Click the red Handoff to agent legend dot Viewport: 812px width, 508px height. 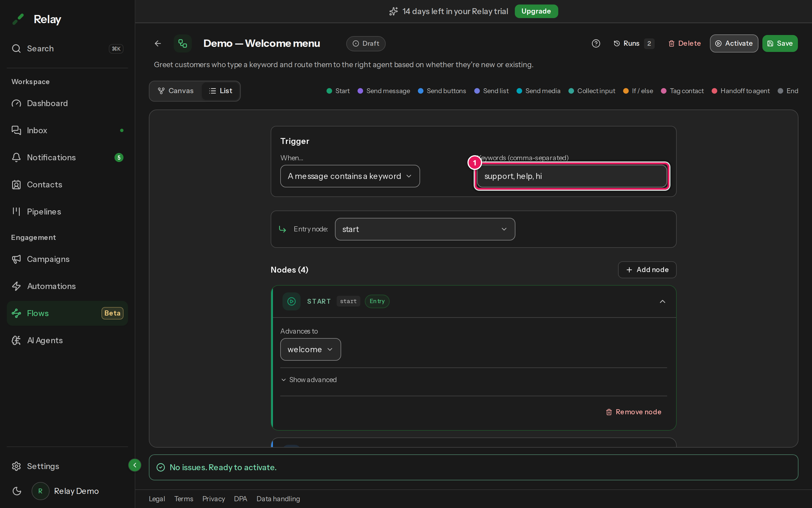pyautogui.click(x=714, y=91)
